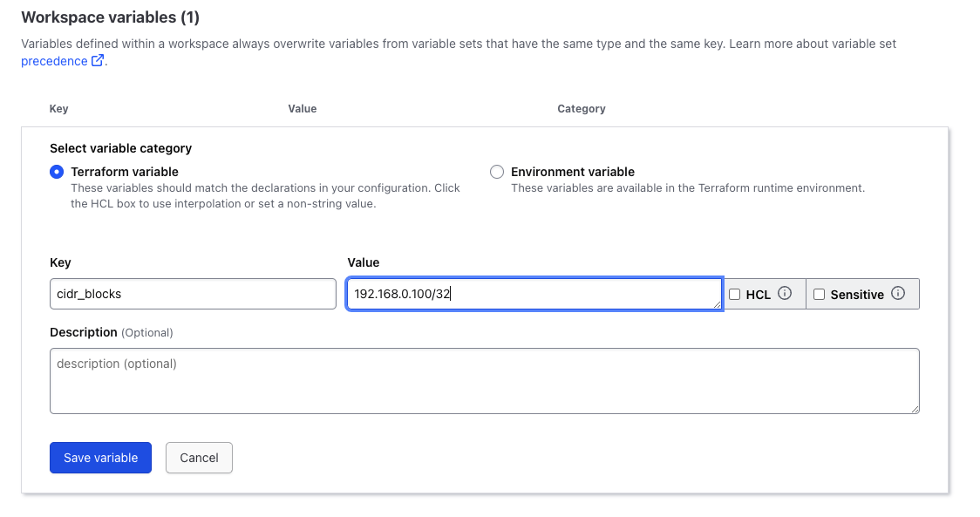
Task: Click the Category column header
Action: [x=582, y=109]
